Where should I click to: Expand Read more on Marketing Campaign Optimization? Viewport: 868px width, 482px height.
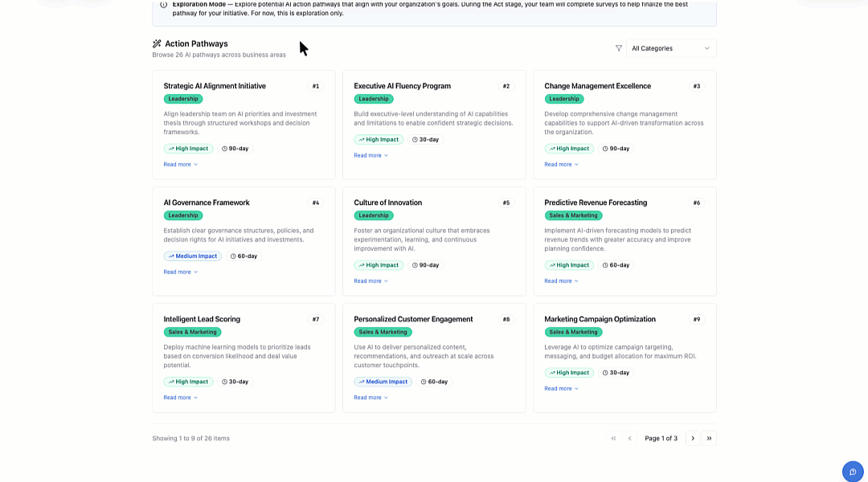561,389
